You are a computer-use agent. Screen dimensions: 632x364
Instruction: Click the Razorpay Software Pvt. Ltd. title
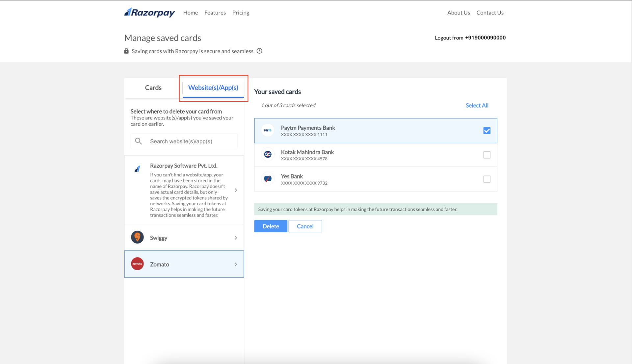coord(184,166)
